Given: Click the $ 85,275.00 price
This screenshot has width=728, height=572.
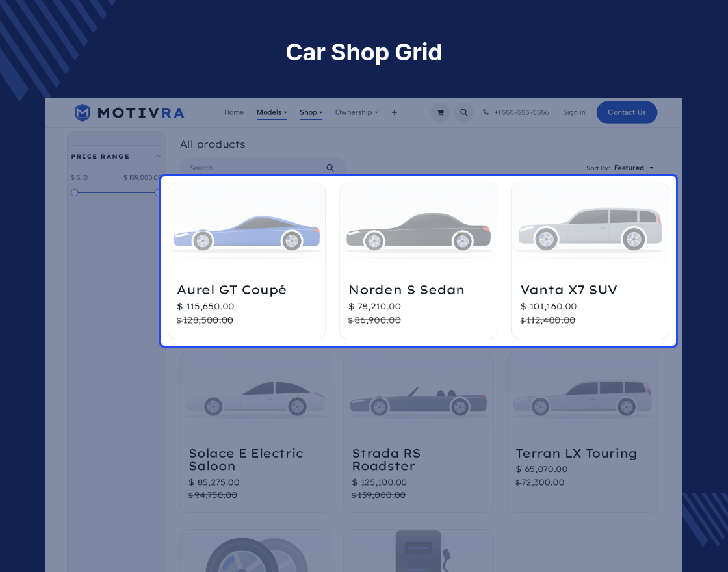Looking at the screenshot, I should (x=214, y=482).
